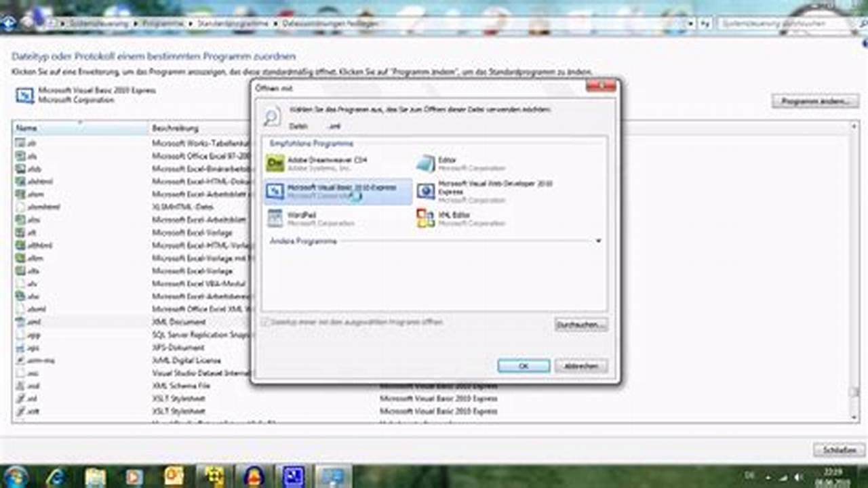Select the XML Editor program icon
868x488 pixels.
point(425,218)
